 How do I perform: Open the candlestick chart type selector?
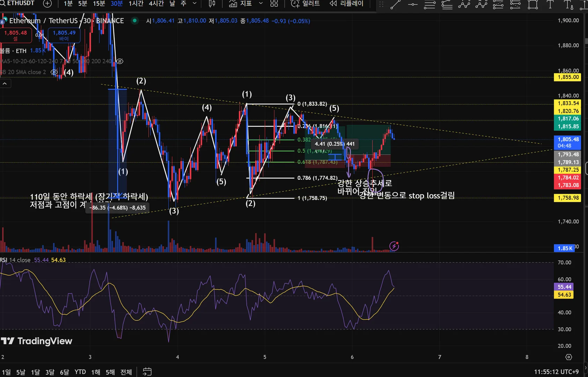(x=212, y=3)
